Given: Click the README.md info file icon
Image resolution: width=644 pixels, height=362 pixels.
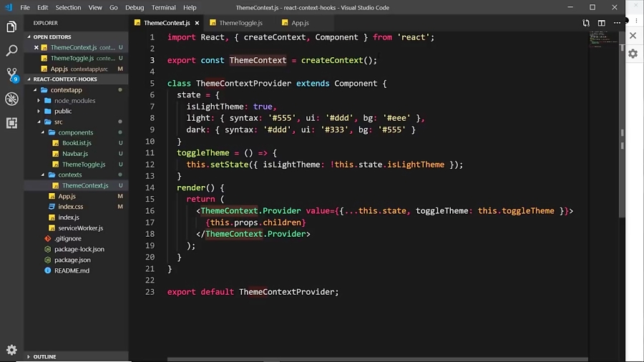Looking at the screenshot, I should (48, 270).
